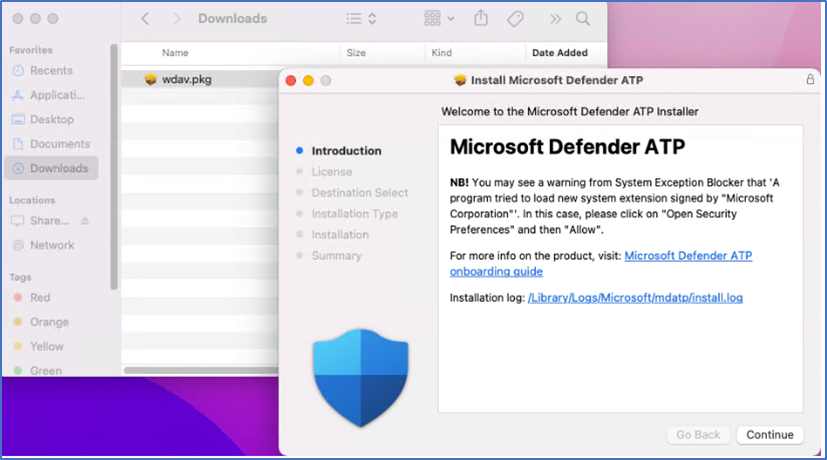Sort by Kind column in Finder
Image resolution: width=827 pixels, height=460 pixels.
pos(441,53)
